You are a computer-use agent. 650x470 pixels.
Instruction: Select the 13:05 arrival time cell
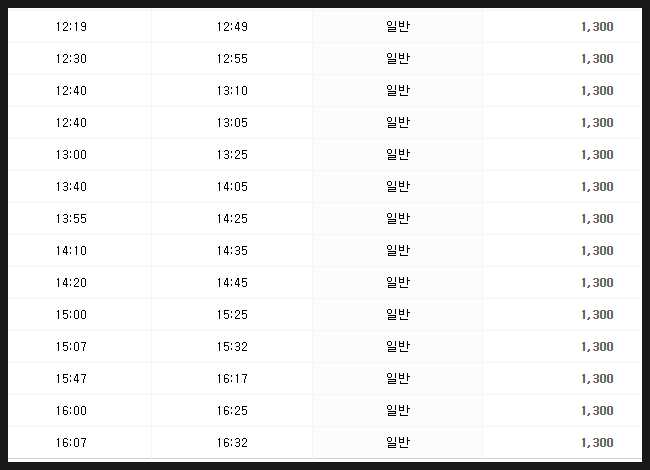coord(232,122)
